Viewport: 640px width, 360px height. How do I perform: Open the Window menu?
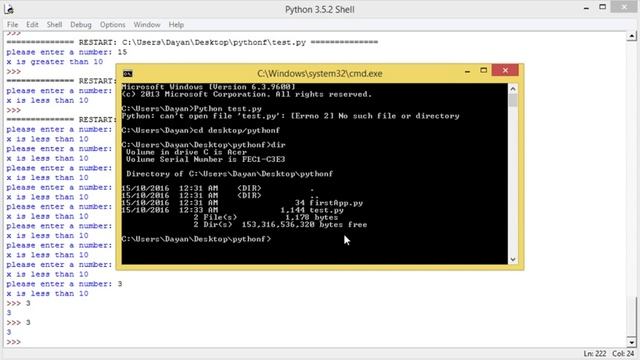[147, 25]
